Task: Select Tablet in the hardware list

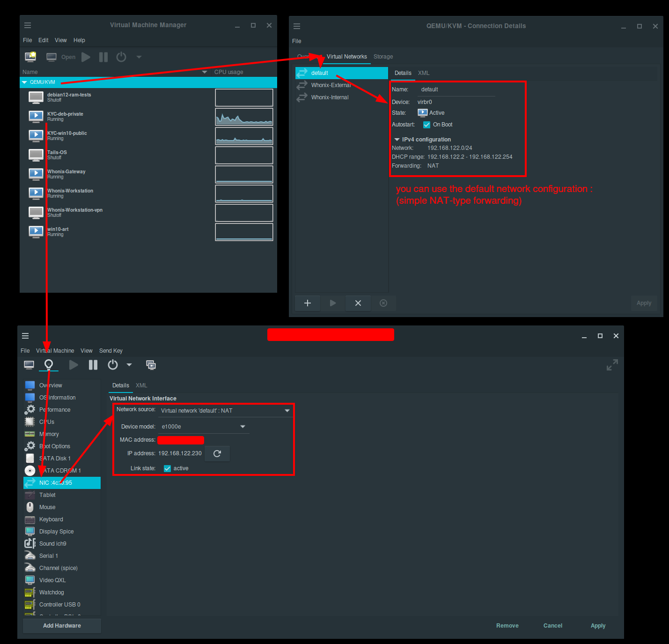Action: (62, 495)
